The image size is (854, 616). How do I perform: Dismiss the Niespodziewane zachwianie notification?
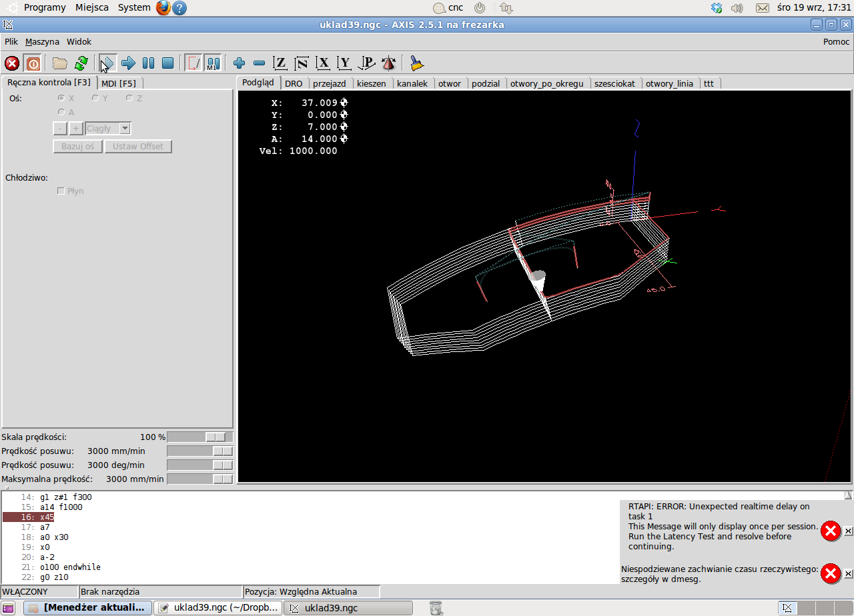click(x=848, y=574)
